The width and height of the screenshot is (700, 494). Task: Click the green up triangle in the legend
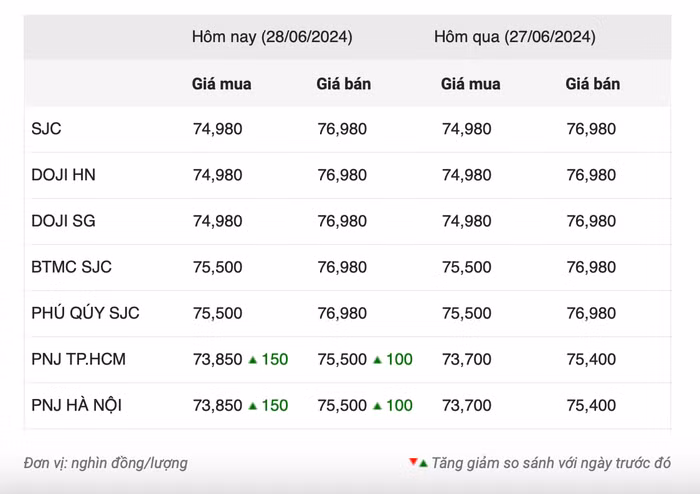(x=423, y=463)
